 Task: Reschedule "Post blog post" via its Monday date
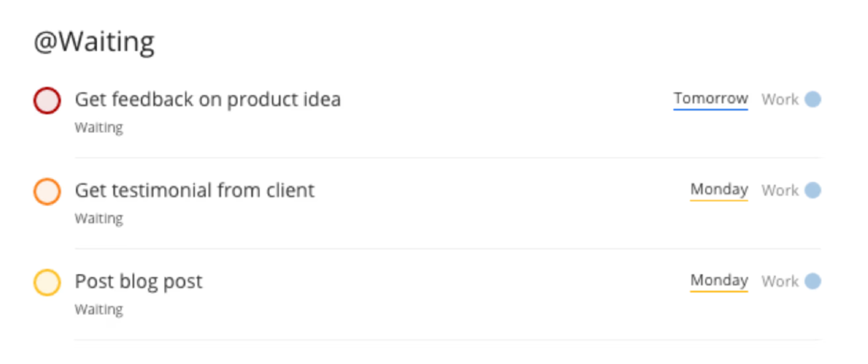(718, 281)
